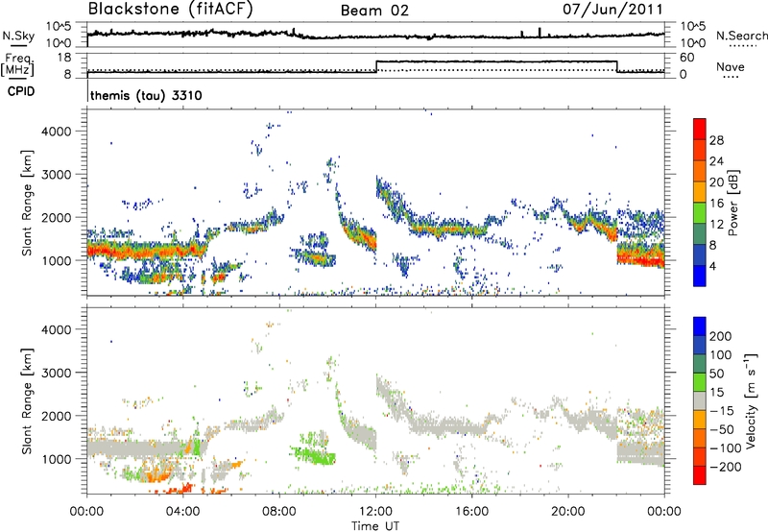Click the 'N.Sky' axis label
The width and height of the screenshot is (768, 532).
[x=18, y=36]
